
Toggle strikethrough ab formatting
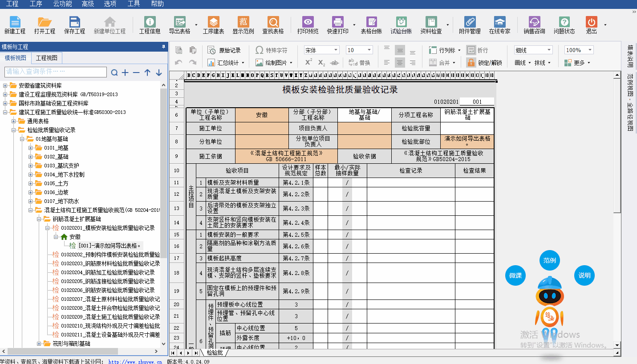pyautogui.click(x=335, y=63)
